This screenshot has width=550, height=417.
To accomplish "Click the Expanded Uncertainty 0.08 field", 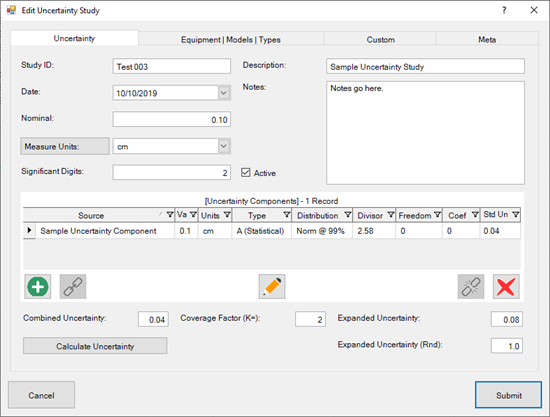I will [x=507, y=319].
